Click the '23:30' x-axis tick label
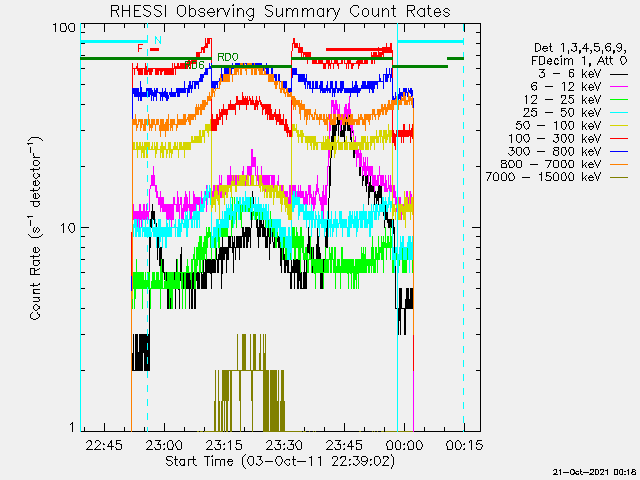 (x=284, y=445)
